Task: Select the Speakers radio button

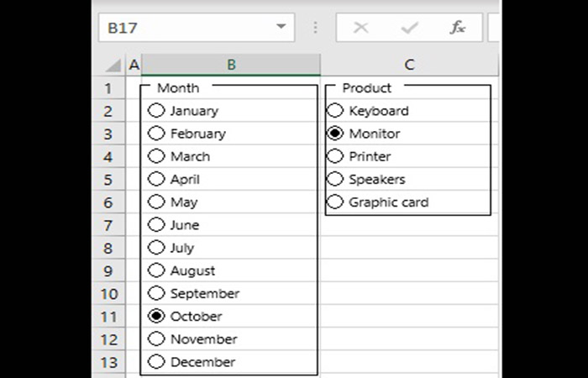Action: point(335,179)
